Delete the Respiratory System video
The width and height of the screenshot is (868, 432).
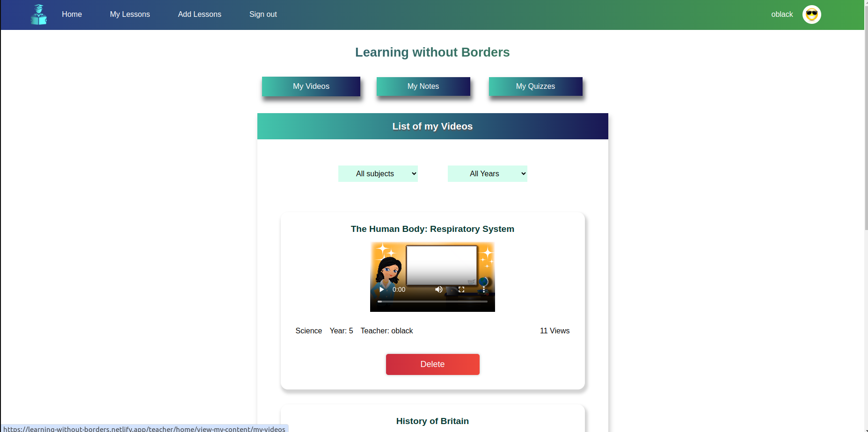coord(432,364)
